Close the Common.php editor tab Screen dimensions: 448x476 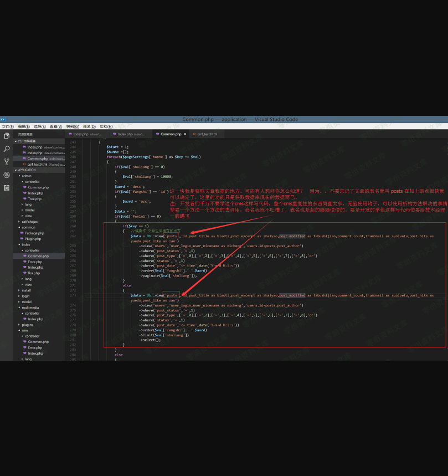(x=184, y=134)
